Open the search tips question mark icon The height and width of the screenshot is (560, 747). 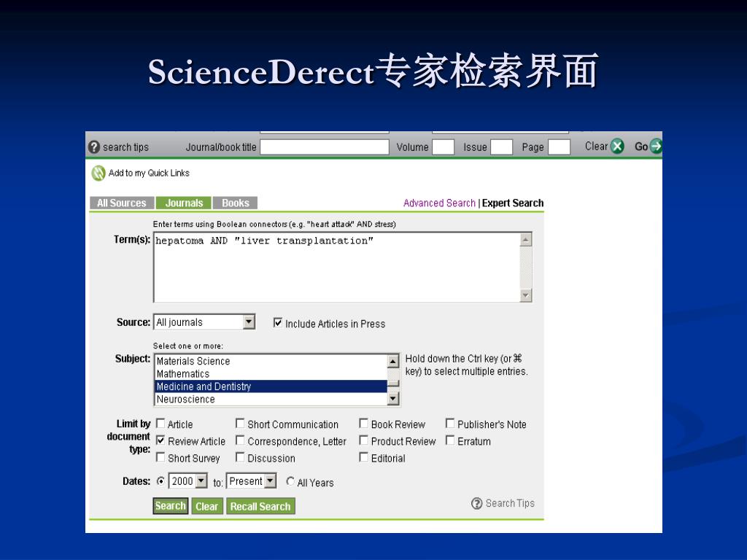[x=94, y=147]
